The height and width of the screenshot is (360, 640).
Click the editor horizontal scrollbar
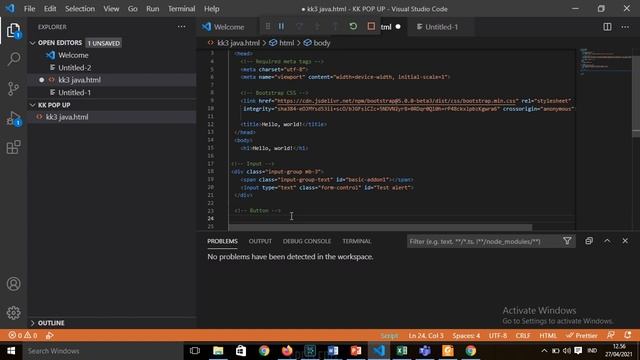[x=380, y=227]
